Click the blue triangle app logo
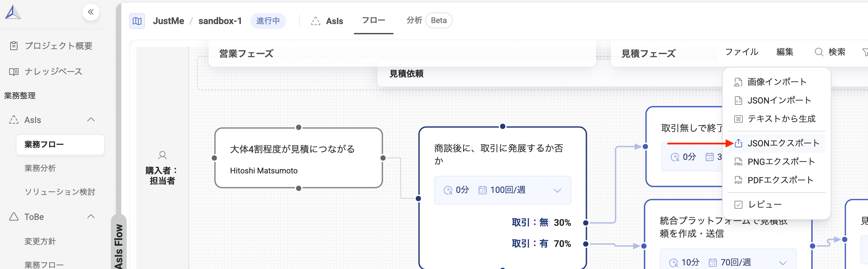868x269 pixels. pos(13,12)
